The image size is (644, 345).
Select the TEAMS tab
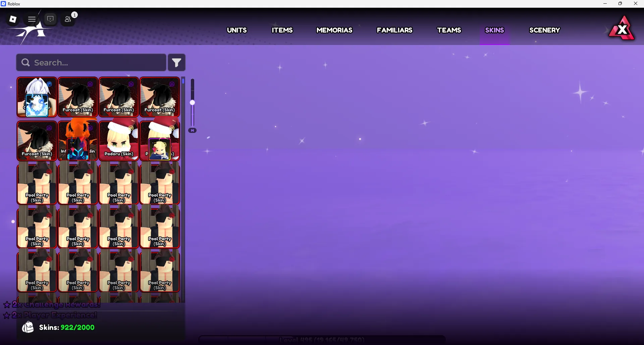point(449,30)
